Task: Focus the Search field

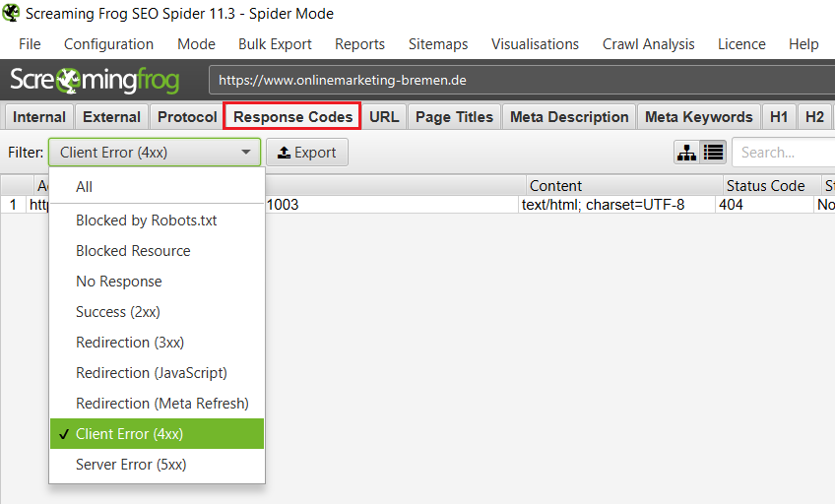Action: tap(784, 153)
